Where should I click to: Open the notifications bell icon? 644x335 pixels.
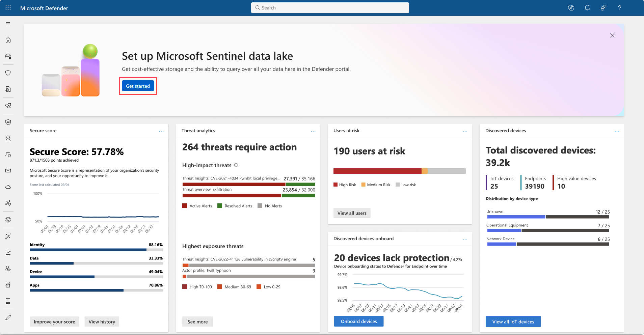tap(587, 8)
